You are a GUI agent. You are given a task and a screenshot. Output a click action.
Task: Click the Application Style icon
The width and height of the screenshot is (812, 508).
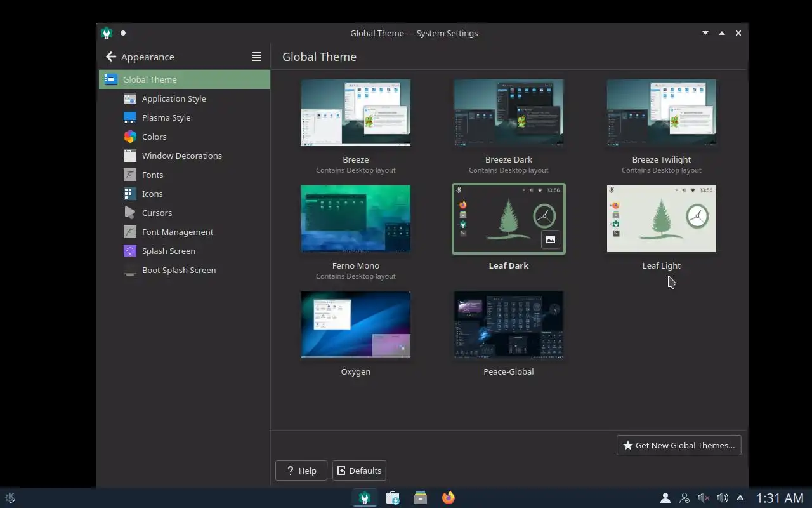pyautogui.click(x=130, y=98)
